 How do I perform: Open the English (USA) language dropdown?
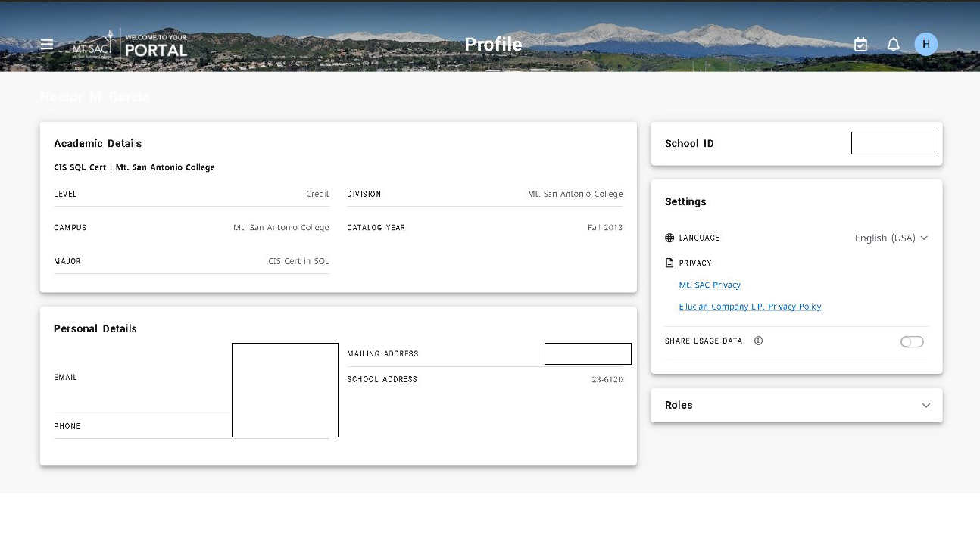[891, 238]
